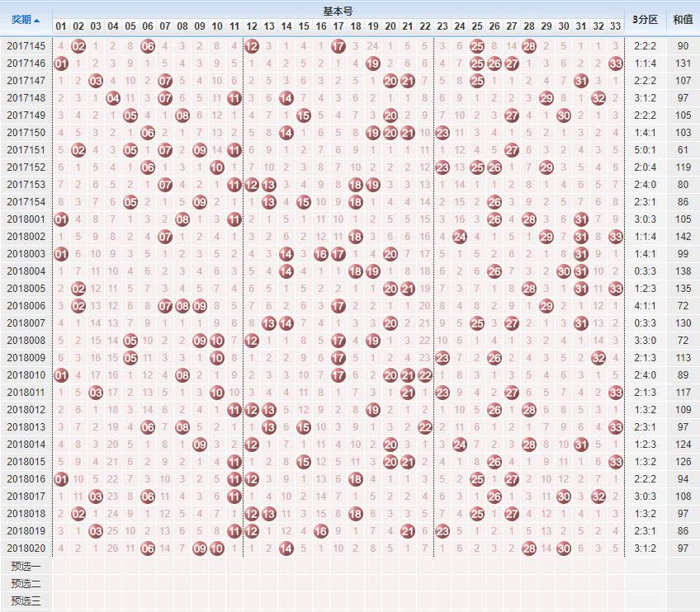Select period 2018001 in first column
The image size is (700, 612).
(x=26, y=219)
